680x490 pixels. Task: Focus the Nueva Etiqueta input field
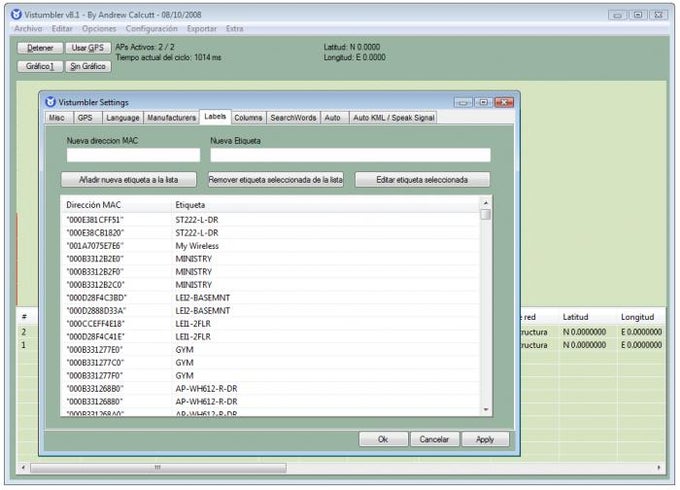coord(350,155)
